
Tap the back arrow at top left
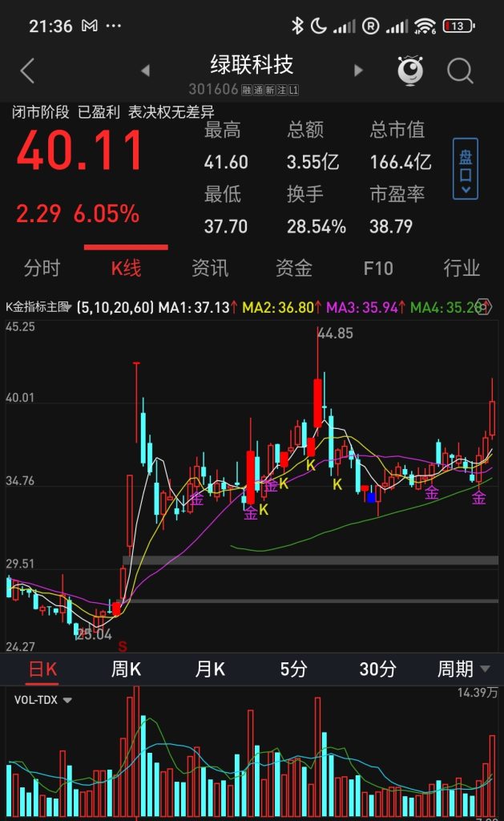pyautogui.click(x=27, y=71)
